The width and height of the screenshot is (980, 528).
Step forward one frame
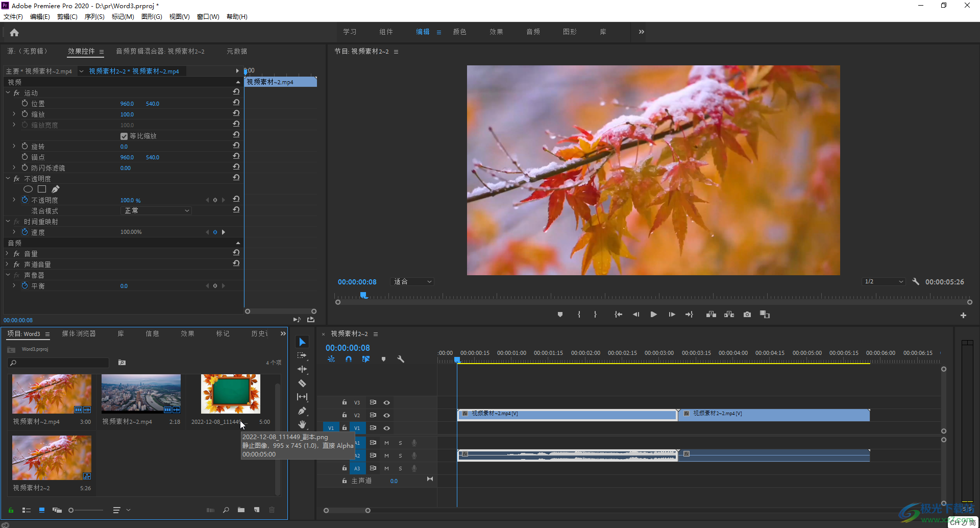(x=672, y=315)
